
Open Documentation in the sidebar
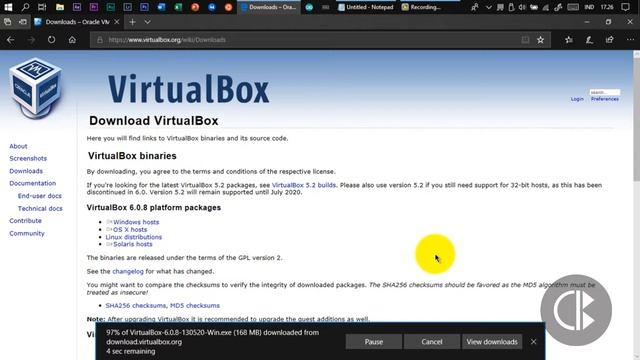tap(33, 183)
